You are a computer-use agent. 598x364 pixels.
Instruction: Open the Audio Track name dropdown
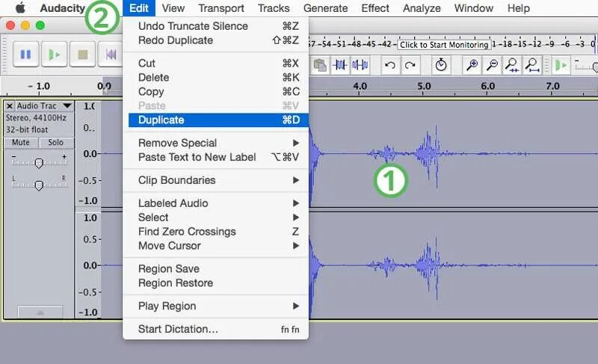[x=44, y=106]
